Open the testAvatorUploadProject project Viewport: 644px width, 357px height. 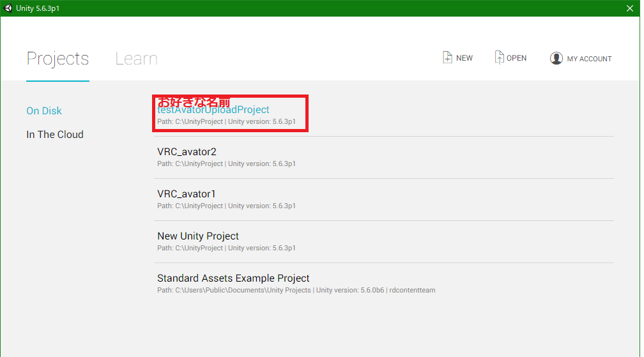(213, 110)
